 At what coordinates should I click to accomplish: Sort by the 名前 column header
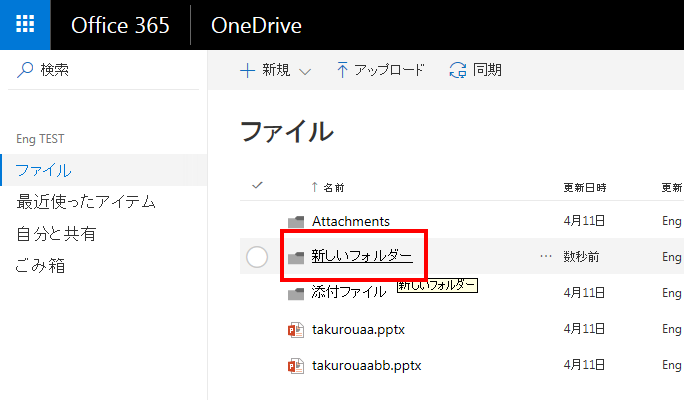334,188
